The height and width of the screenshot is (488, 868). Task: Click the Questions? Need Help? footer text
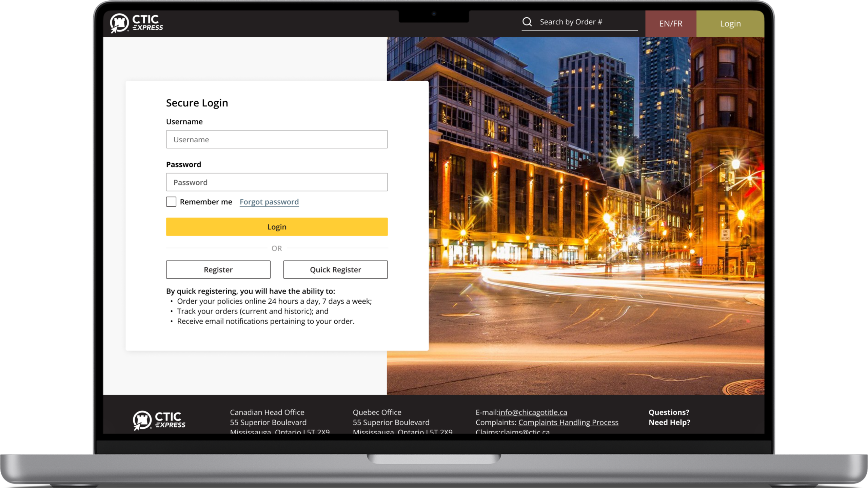pyautogui.click(x=669, y=418)
